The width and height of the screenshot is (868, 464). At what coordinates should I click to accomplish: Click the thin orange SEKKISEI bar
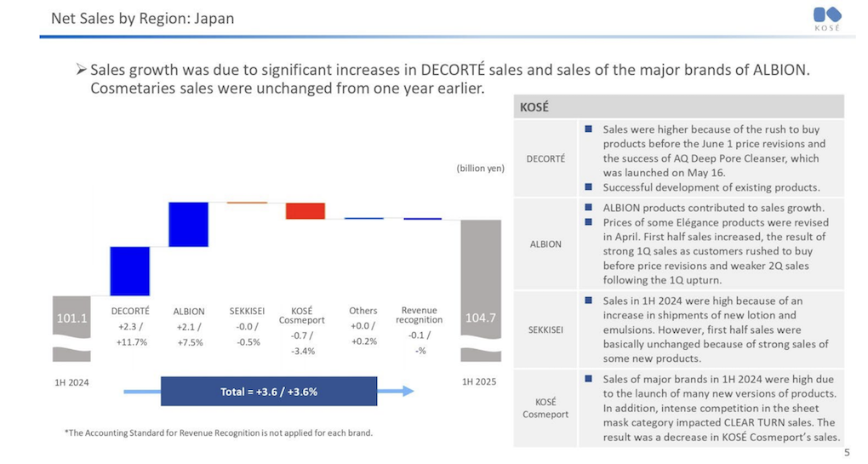tap(247, 203)
